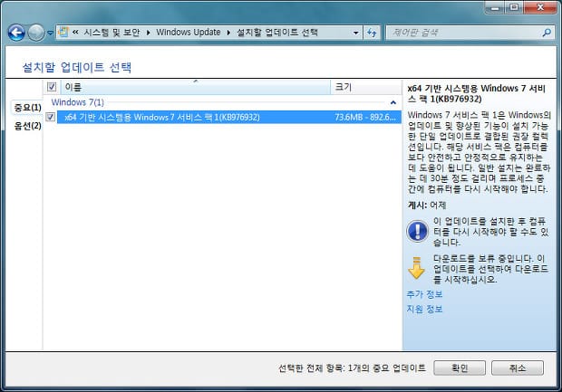The image size is (562, 392).
Task: Uncheck the KB976932 service pack checkbox
Action: (52, 117)
